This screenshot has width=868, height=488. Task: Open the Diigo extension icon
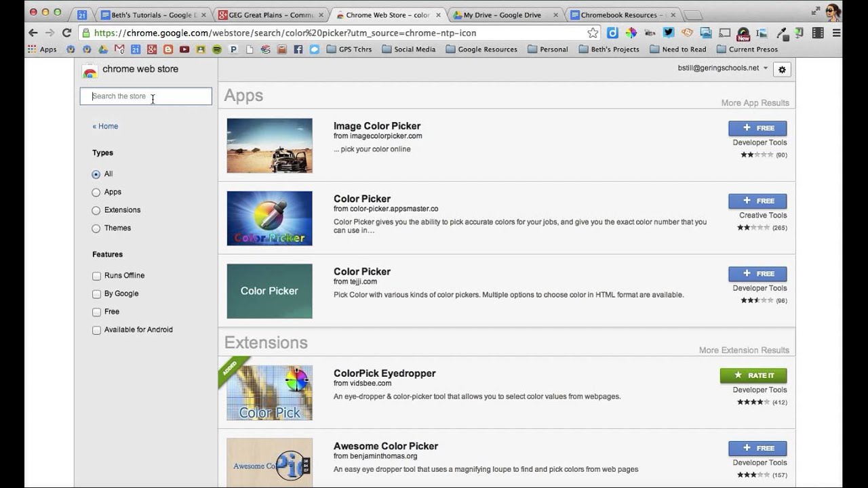612,33
